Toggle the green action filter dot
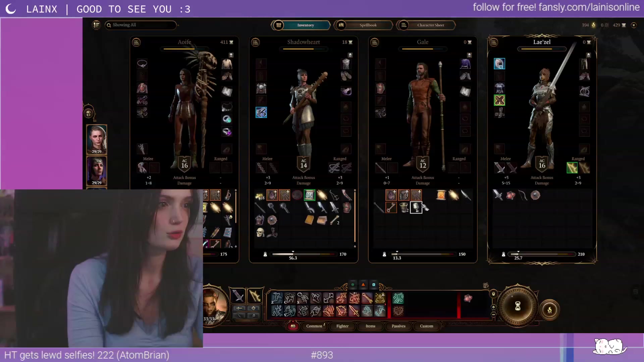Image resolution: width=644 pixels, height=362 pixels. tap(353, 285)
